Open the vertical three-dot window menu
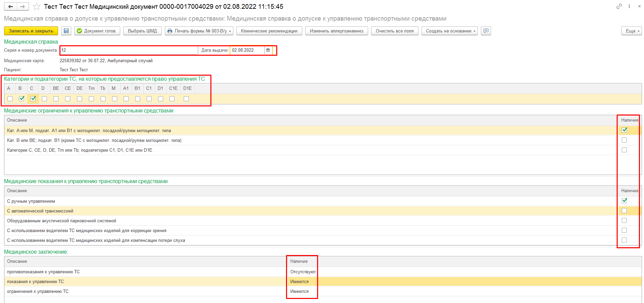Screen dimensions: 644x303 (629, 6)
